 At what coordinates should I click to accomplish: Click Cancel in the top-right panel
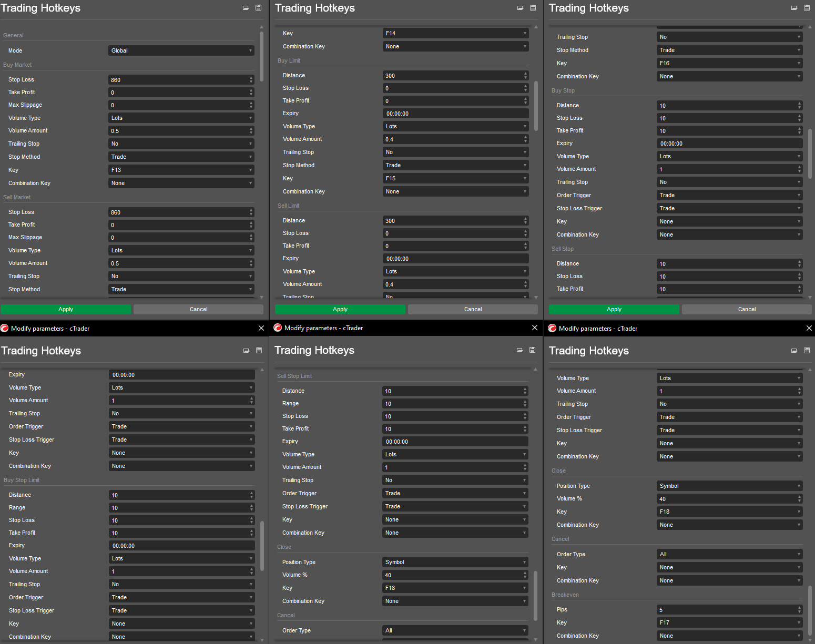[x=746, y=309]
